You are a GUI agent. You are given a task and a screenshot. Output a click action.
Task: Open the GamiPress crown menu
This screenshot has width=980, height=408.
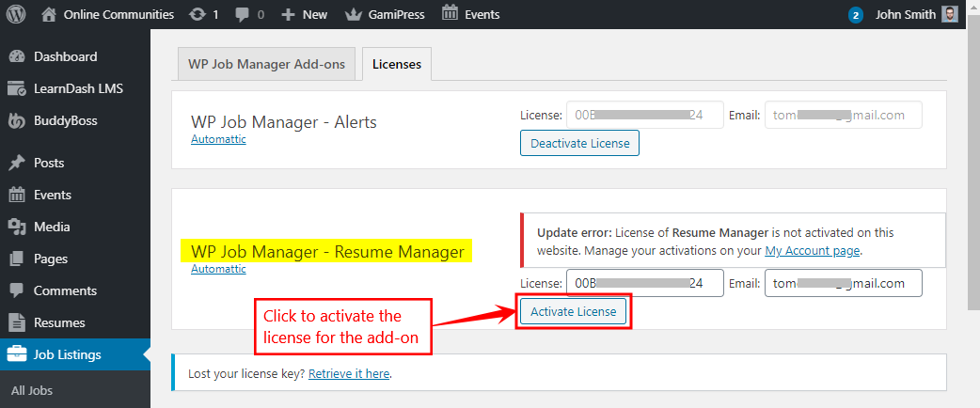click(x=385, y=14)
